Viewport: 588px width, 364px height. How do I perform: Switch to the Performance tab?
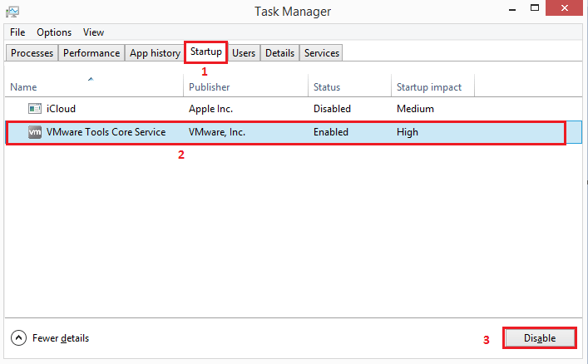91,53
